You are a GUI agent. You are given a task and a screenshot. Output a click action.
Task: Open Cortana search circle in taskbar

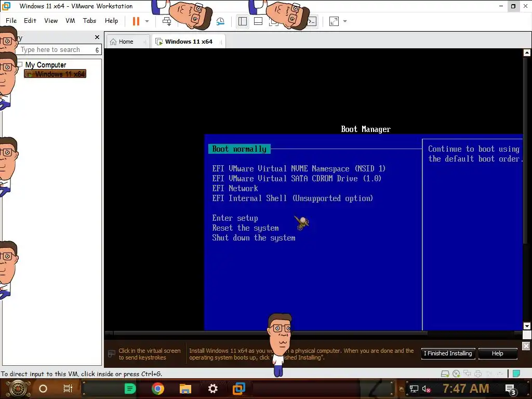pos(43,389)
